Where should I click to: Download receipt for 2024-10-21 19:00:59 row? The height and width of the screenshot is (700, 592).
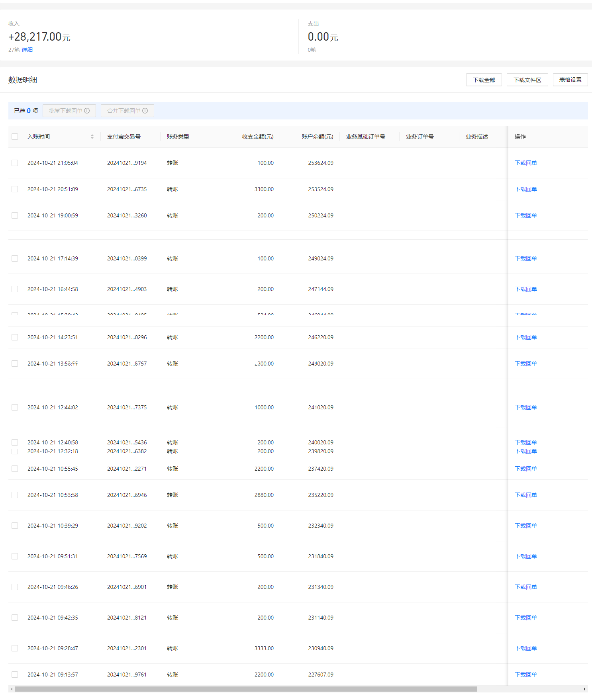[525, 215]
